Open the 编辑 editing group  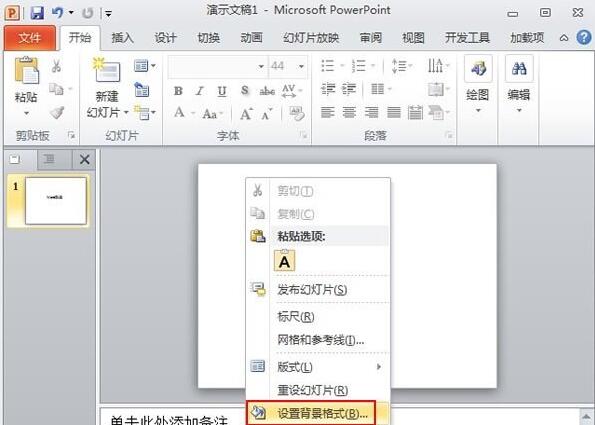point(519,85)
